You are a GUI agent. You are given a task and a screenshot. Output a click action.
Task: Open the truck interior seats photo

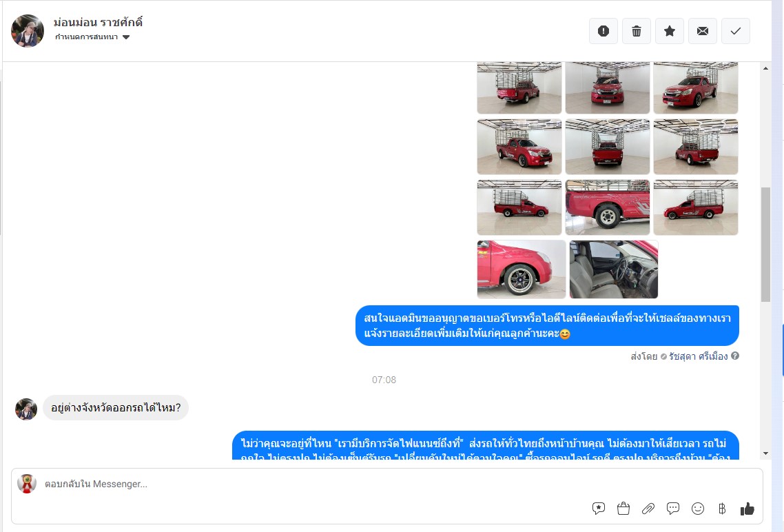coord(614,269)
